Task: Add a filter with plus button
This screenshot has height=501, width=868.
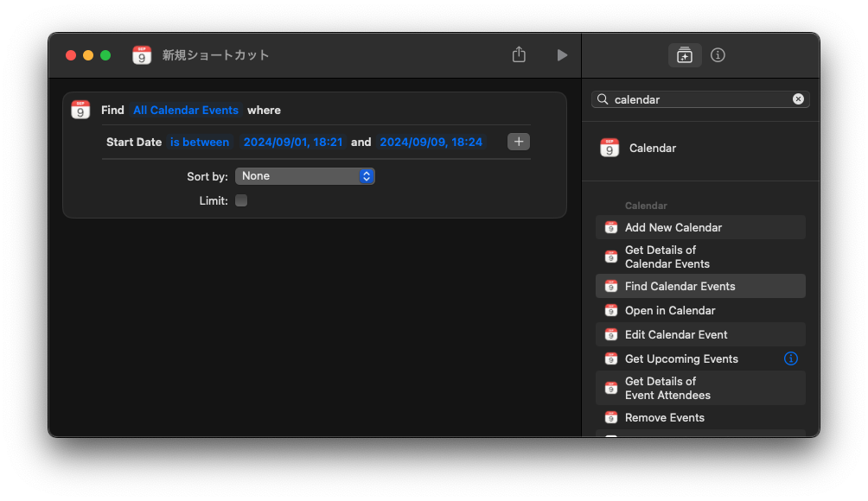Action: pos(519,142)
